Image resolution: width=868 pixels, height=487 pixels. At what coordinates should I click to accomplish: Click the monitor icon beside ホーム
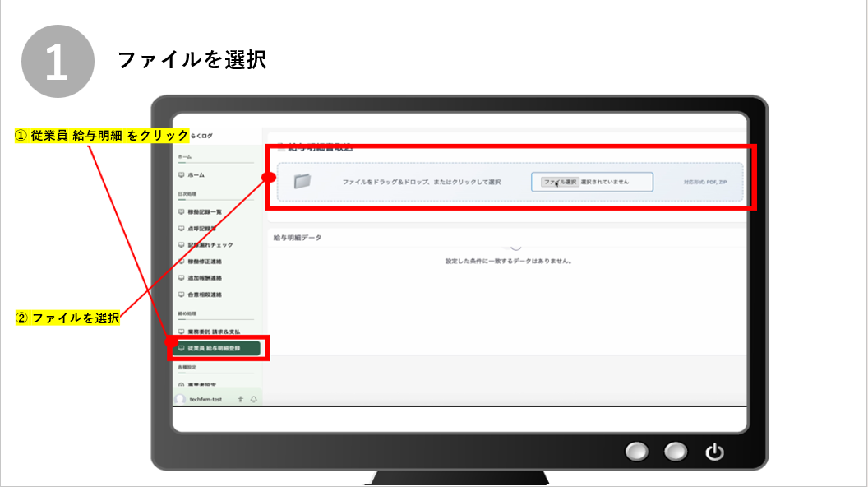[181, 175]
